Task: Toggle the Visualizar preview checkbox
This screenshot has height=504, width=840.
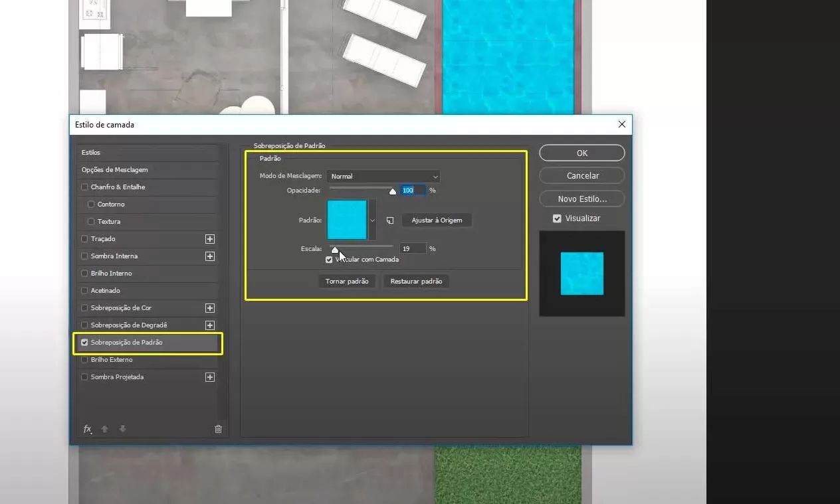Action: click(557, 218)
